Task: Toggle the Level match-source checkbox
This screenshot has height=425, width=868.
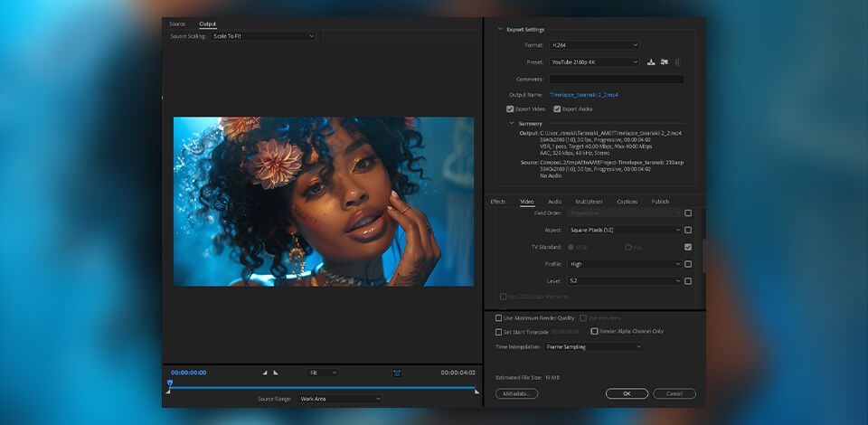Action: tap(688, 281)
